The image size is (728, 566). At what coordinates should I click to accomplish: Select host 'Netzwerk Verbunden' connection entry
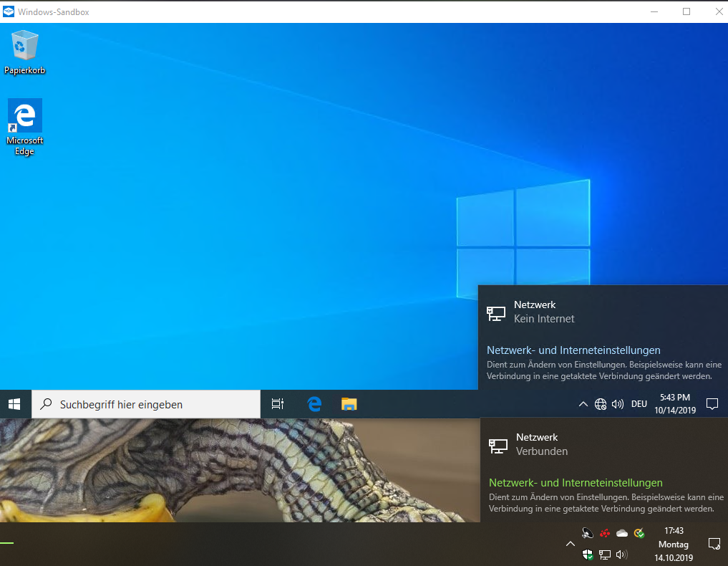[604, 445]
